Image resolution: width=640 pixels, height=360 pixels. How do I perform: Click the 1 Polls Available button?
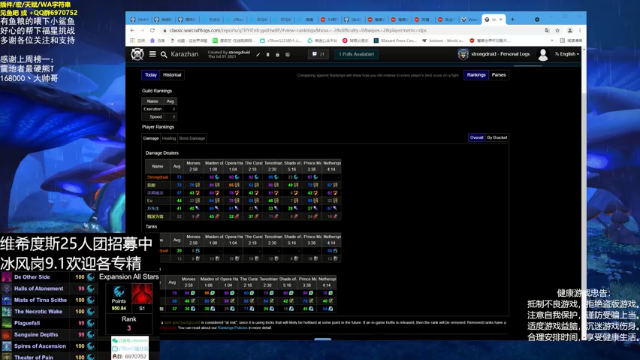pos(356,54)
